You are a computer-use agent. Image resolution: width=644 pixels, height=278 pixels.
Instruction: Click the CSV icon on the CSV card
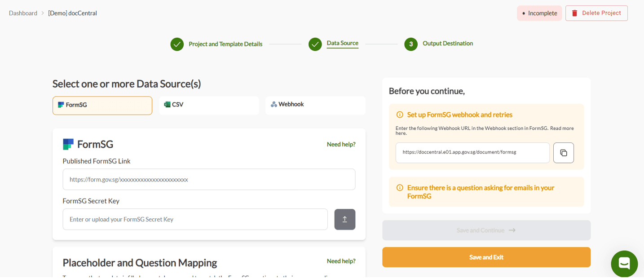pos(167,104)
